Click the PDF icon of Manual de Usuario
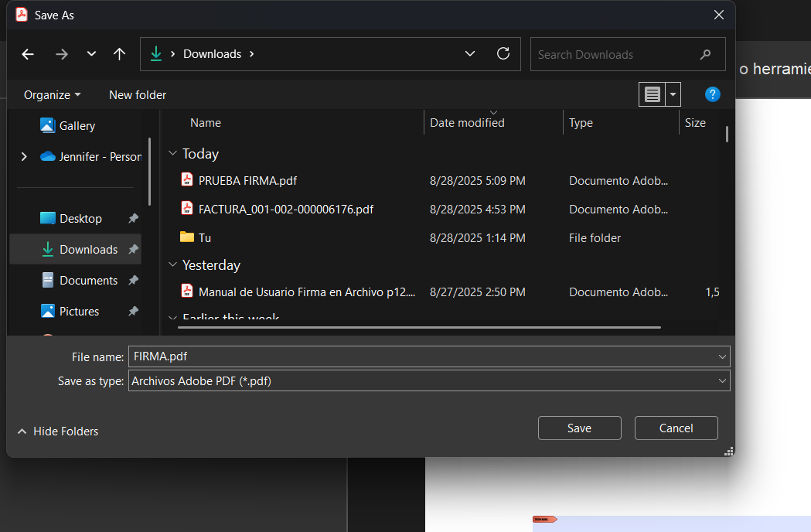 [187, 291]
